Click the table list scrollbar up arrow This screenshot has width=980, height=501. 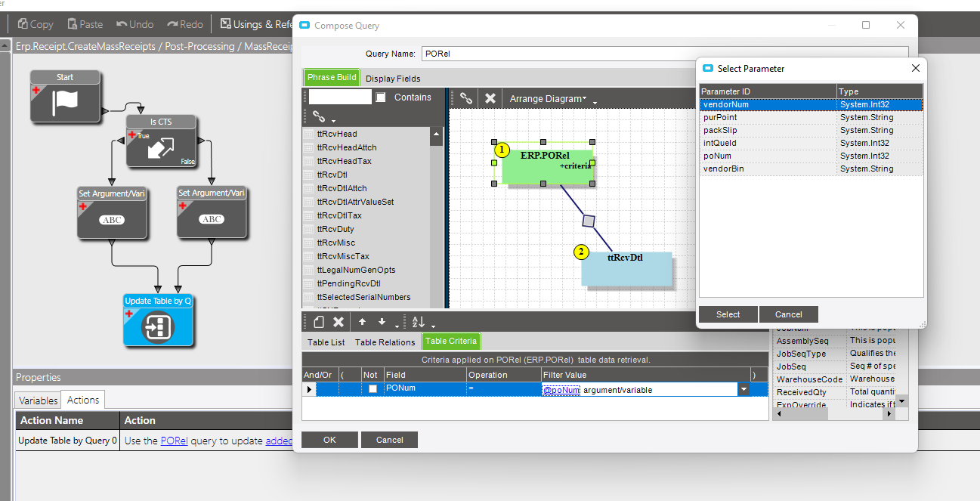point(437,135)
